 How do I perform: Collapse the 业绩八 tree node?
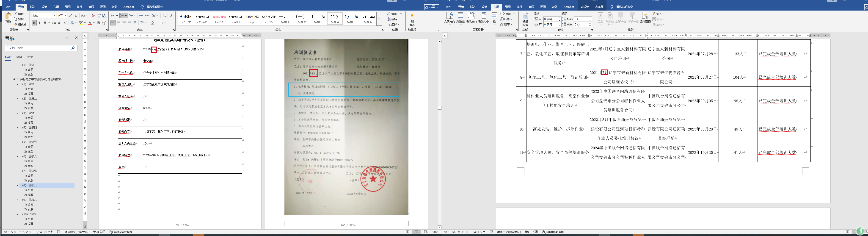click(x=18, y=185)
